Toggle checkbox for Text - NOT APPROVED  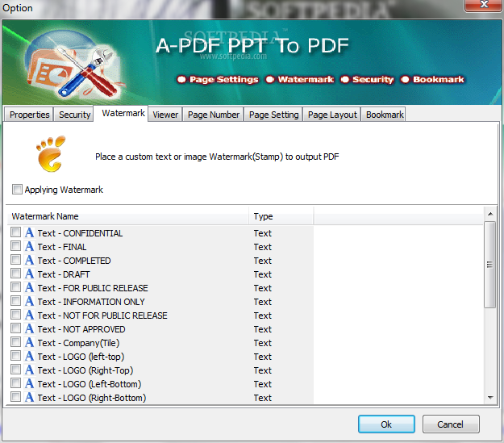tap(16, 328)
